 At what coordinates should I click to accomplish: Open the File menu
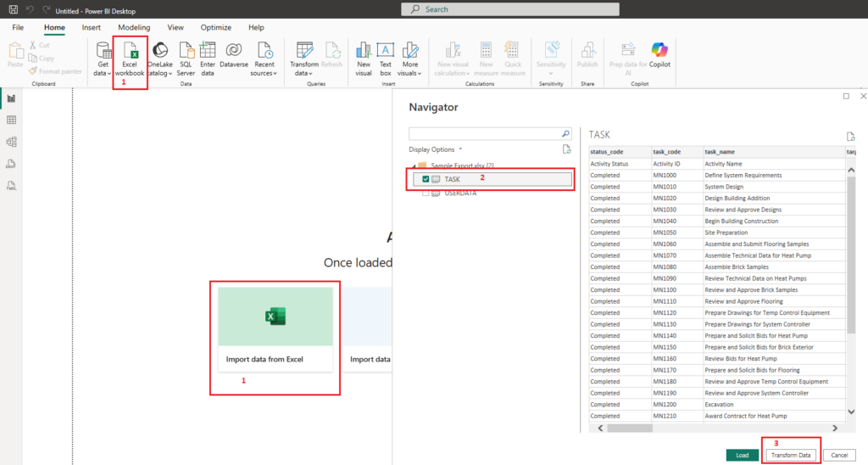coord(18,27)
